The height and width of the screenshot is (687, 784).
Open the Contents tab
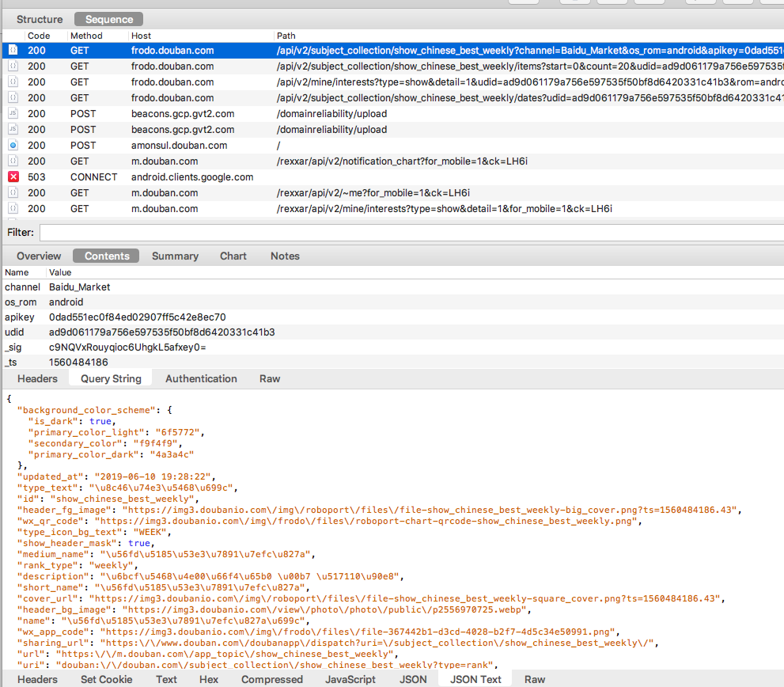[x=107, y=256]
